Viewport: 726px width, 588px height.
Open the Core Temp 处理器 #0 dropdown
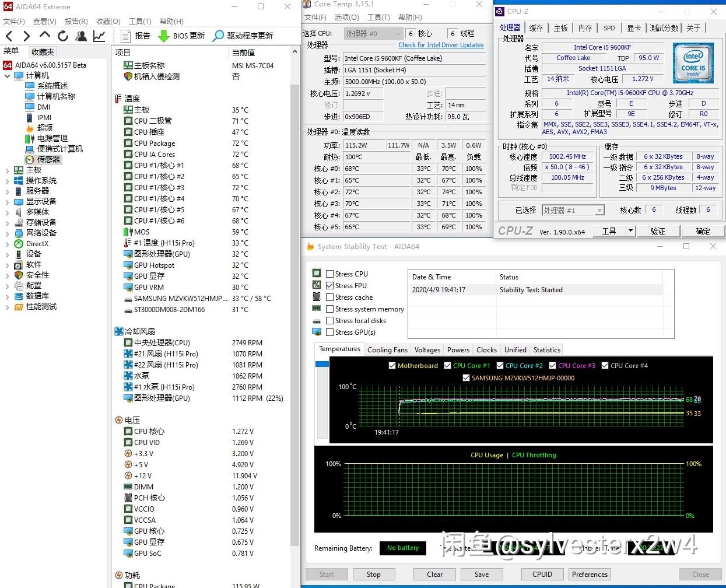[373, 34]
